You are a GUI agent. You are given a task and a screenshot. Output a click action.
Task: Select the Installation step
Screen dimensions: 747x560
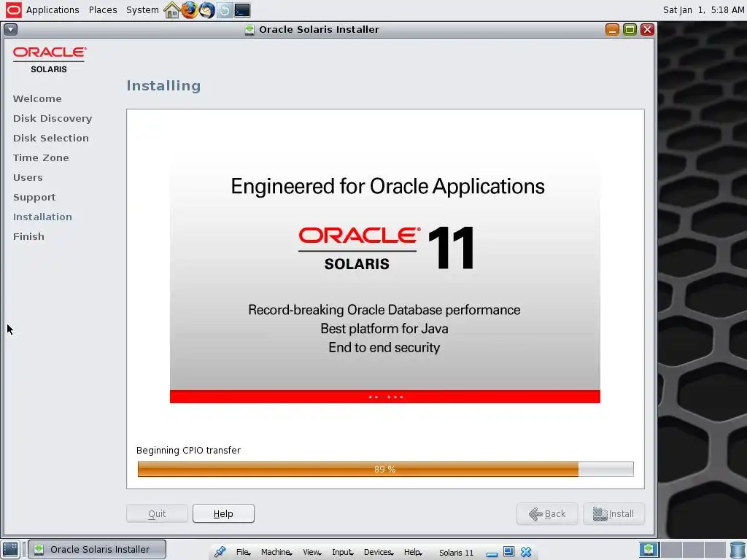[x=42, y=217]
